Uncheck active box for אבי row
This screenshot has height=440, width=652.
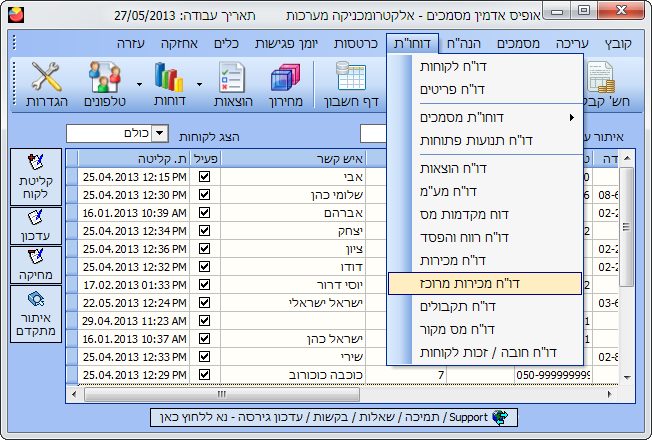(x=204, y=177)
